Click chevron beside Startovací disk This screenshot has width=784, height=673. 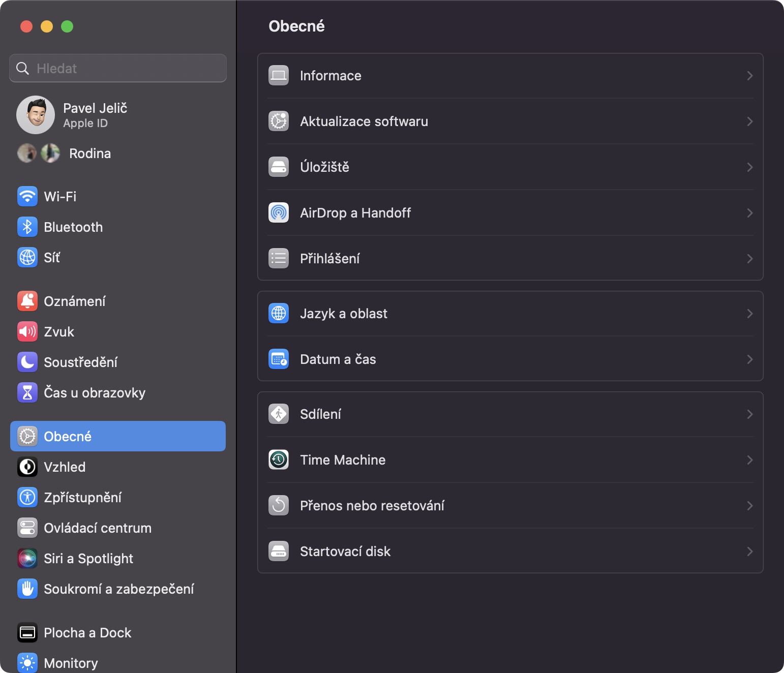click(749, 552)
